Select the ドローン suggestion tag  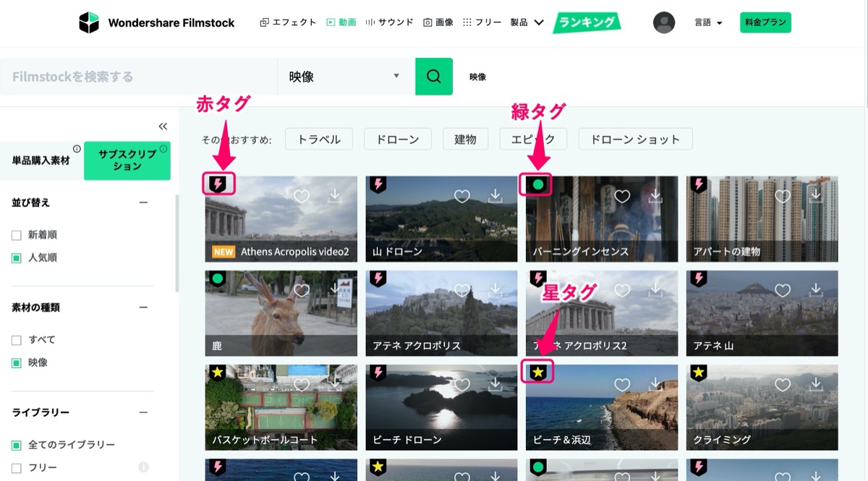[x=398, y=139]
